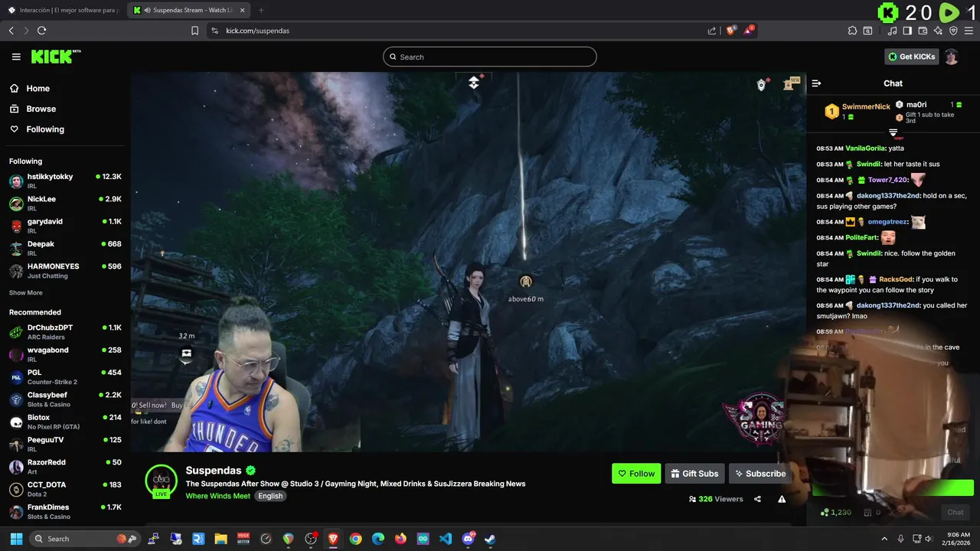
Task: Open garydavid channel in sidebar
Action: pos(65,226)
